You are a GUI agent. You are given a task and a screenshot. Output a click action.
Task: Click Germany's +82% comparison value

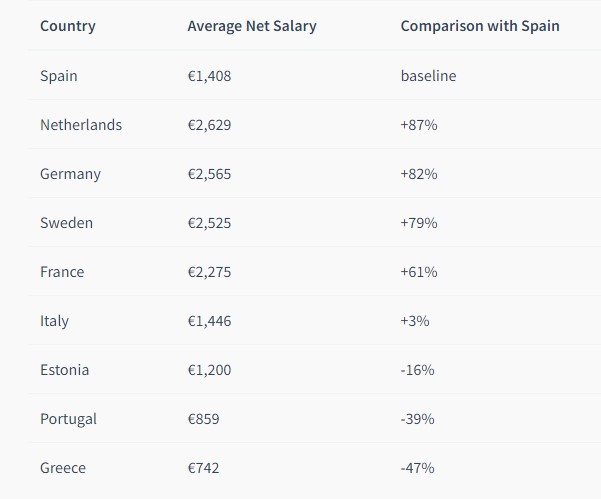[419, 174]
